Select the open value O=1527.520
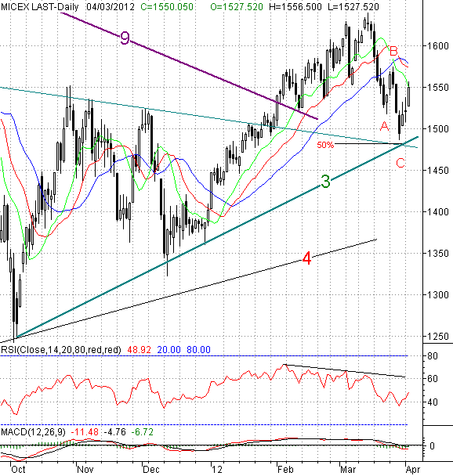Screen dimensions: 453x476 tap(237, 7)
